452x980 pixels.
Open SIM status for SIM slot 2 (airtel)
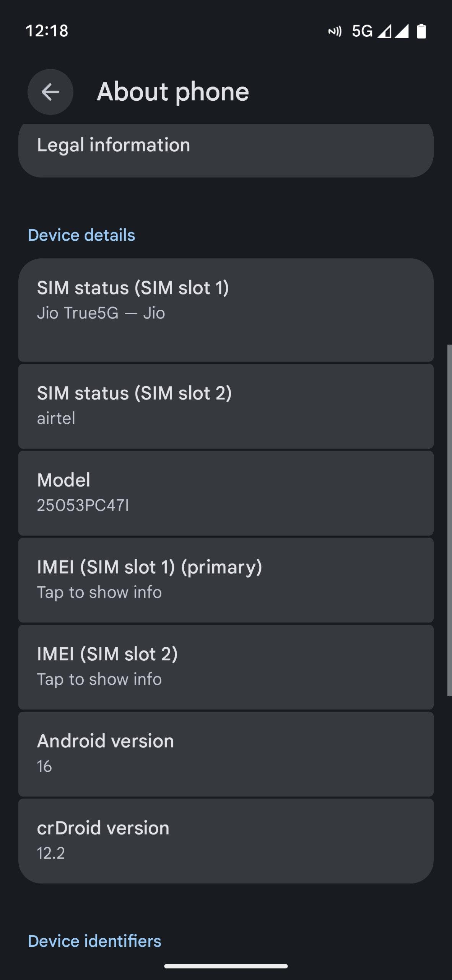coord(226,406)
